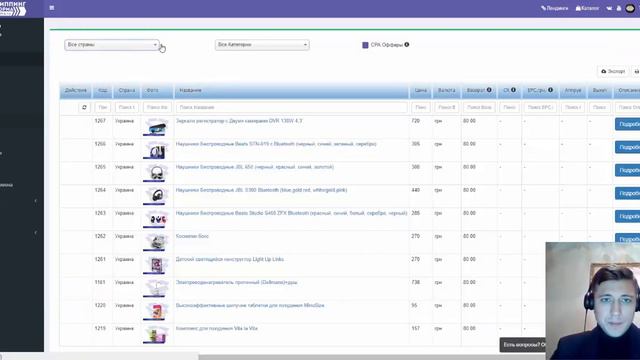Screen dimensions: 640x360
Task: Click Подробнее button for item 1266
Action: tap(628, 147)
